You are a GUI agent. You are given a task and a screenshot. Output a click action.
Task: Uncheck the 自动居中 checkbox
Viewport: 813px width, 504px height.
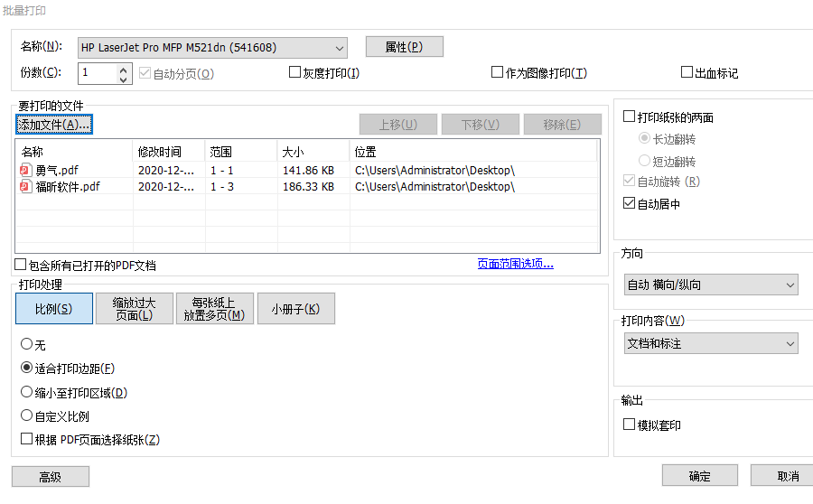629,203
